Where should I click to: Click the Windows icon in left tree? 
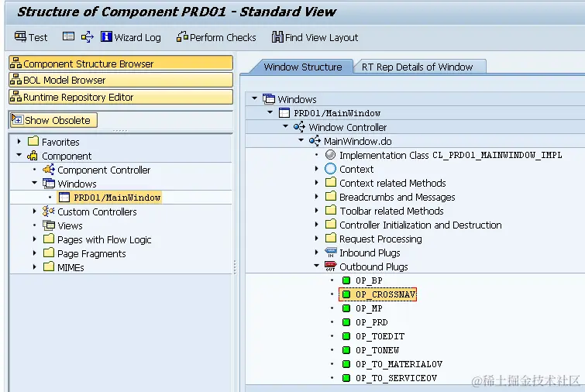(x=49, y=184)
